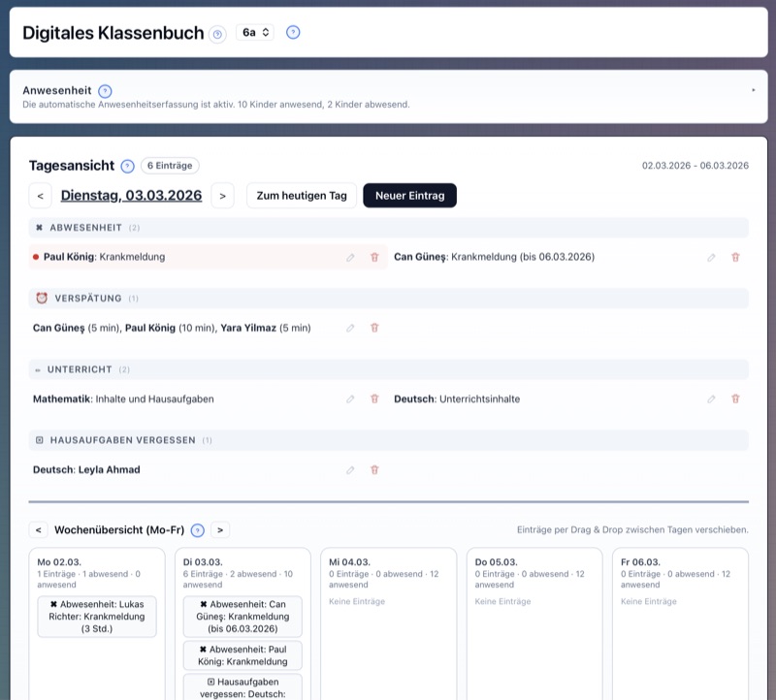
Task: Jump to today with Zum heutigen Tag
Action: click(302, 196)
